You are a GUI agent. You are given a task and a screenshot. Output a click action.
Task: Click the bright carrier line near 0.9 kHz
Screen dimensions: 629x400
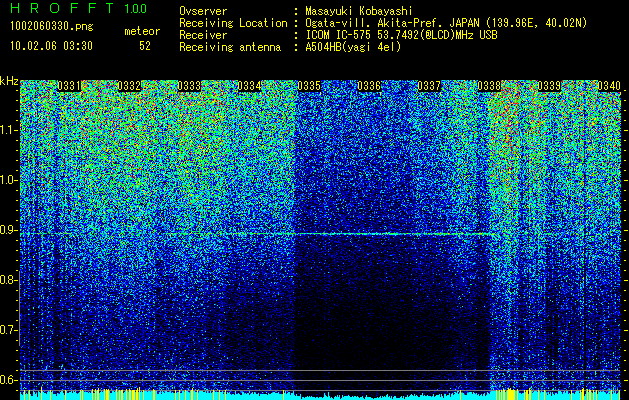[394, 234]
